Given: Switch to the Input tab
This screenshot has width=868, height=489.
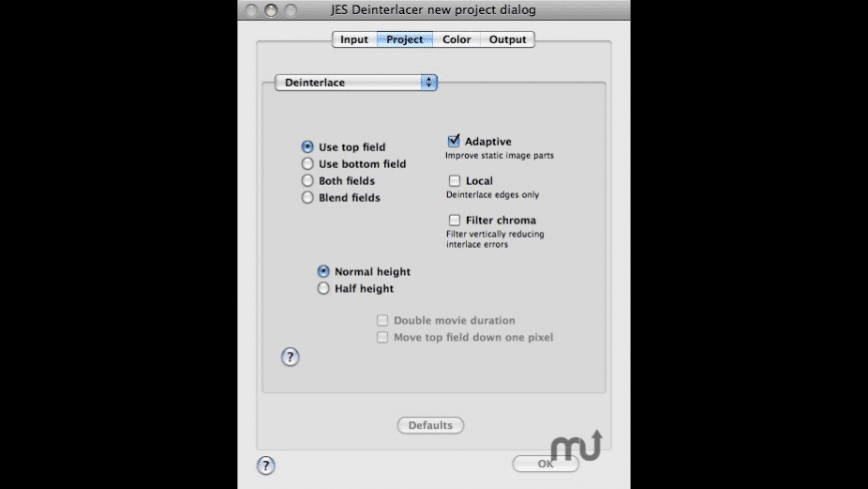Looking at the screenshot, I should [x=354, y=39].
